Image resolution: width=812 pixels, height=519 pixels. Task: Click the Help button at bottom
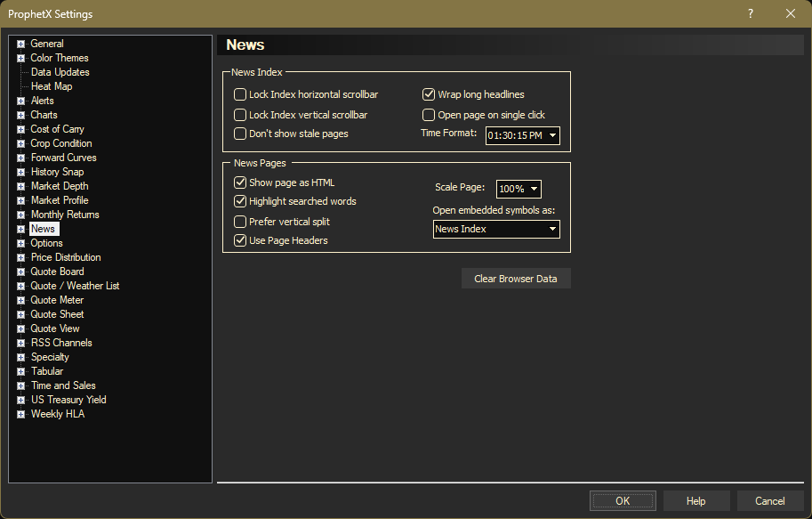[696, 501]
